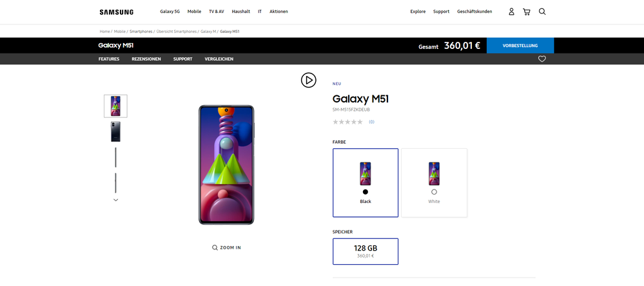644x286 pixels.
Task: Select the Black color radio button
Action: coord(366,191)
